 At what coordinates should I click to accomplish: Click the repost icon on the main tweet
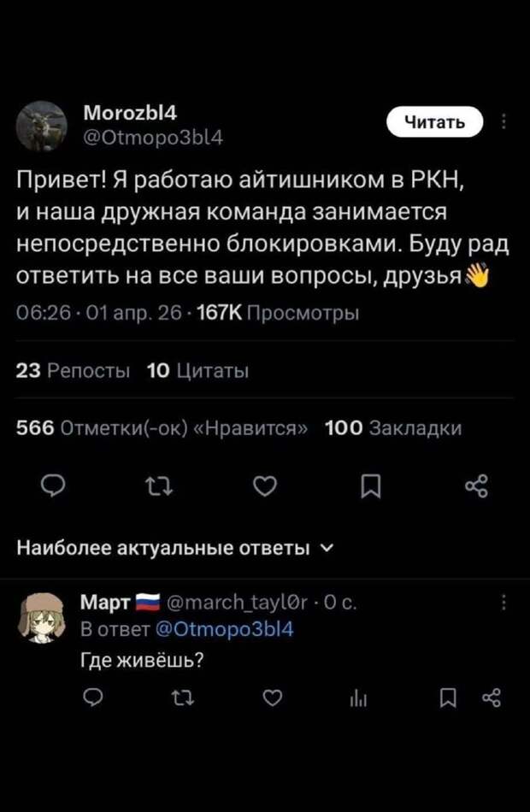[159, 485]
